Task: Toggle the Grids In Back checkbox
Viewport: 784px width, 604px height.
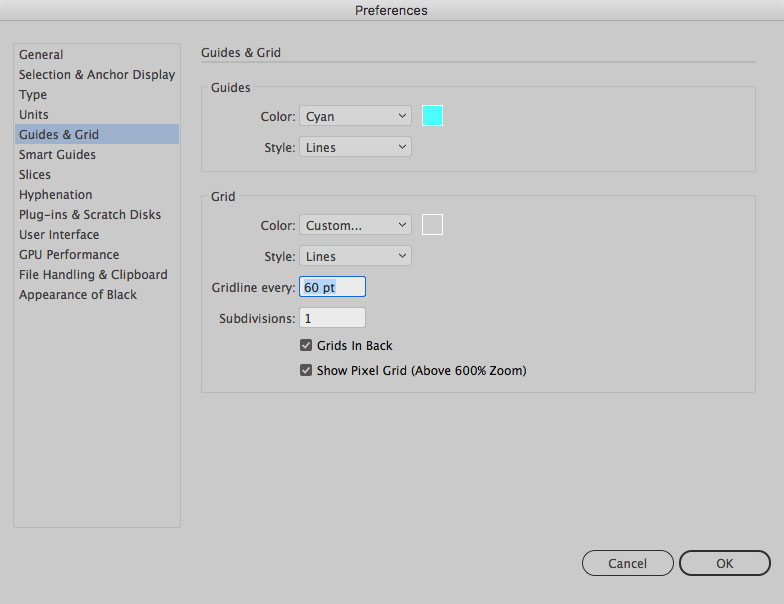Action: point(307,346)
